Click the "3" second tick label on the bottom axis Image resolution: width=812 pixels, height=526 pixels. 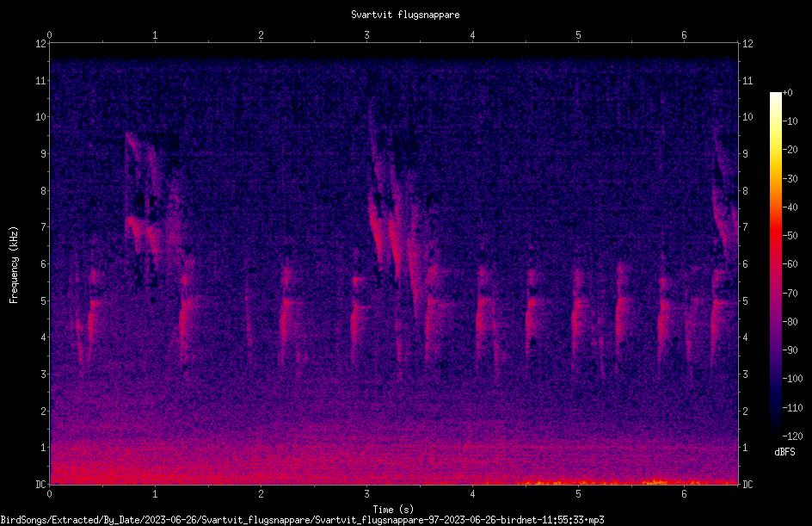pos(366,494)
